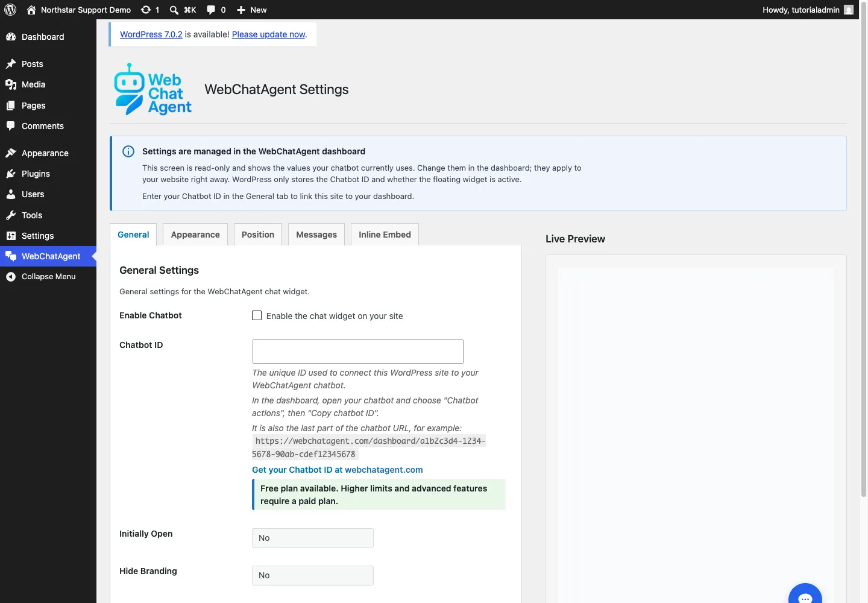
Task: Open Posts in the sidebar menu
Action: (x=48, y=64)
